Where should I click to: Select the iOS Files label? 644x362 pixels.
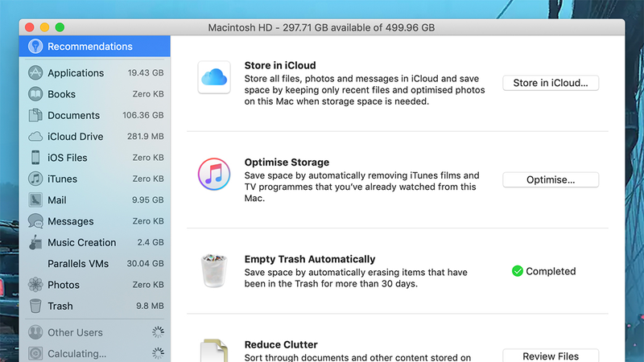pyautogui.click(x=68, y=158)
